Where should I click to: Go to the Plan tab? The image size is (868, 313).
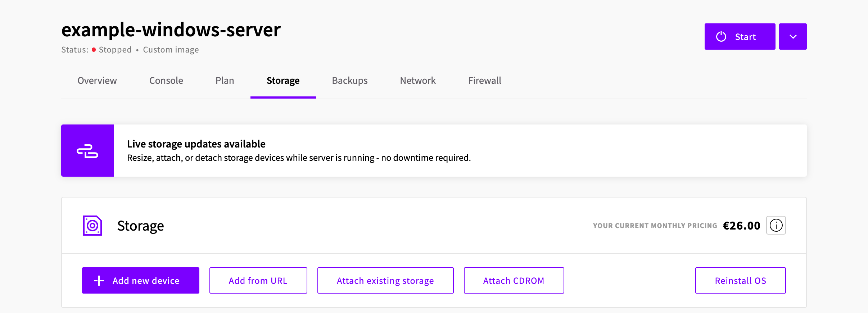pos(225,81)
